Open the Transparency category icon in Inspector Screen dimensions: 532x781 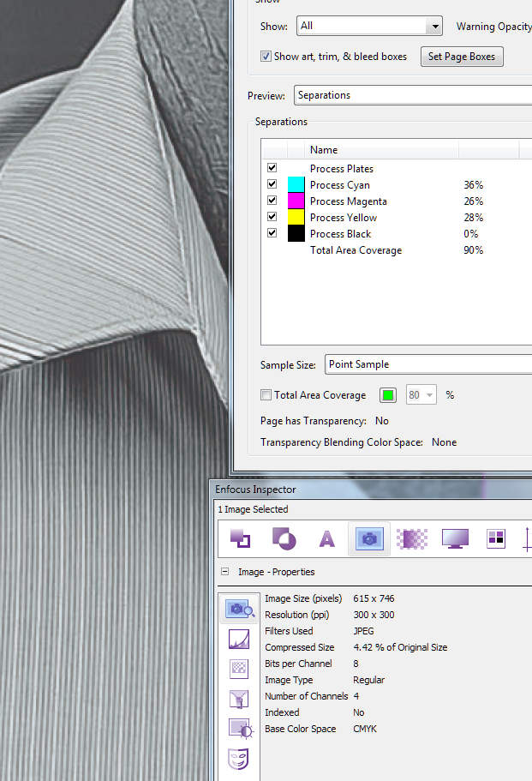(284, 538)
